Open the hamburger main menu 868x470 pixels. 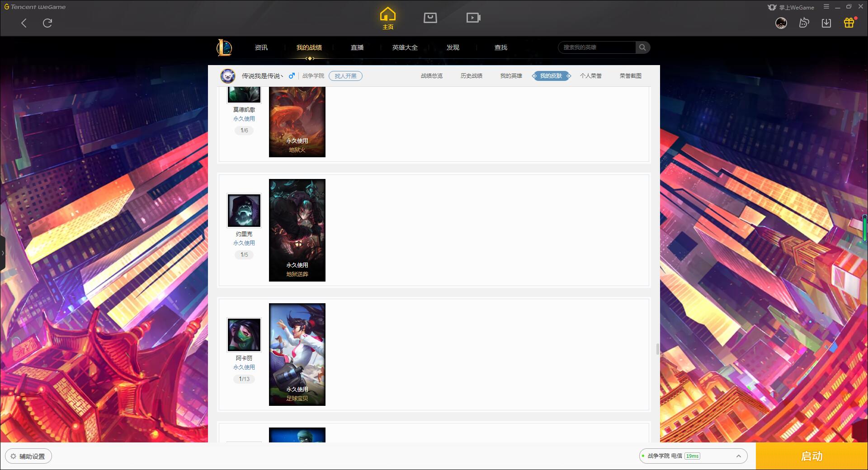826,7
